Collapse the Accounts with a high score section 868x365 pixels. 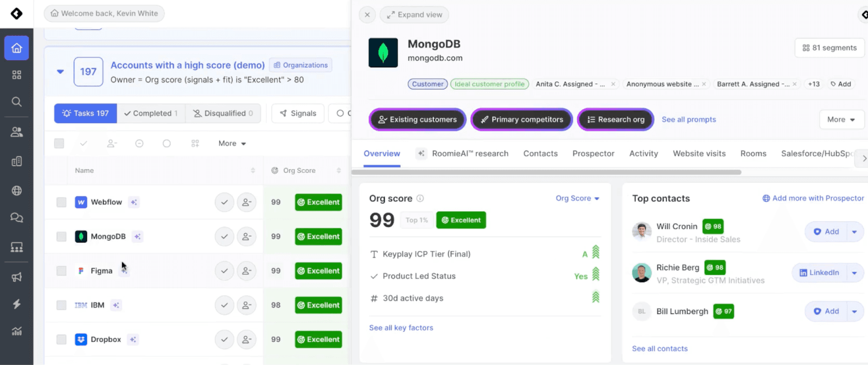pos(60,72)
